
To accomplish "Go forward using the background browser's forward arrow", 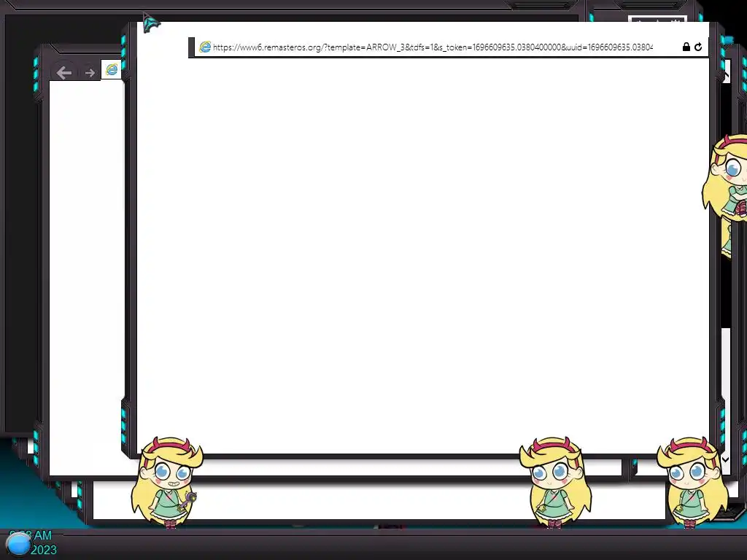I will 90,72.
